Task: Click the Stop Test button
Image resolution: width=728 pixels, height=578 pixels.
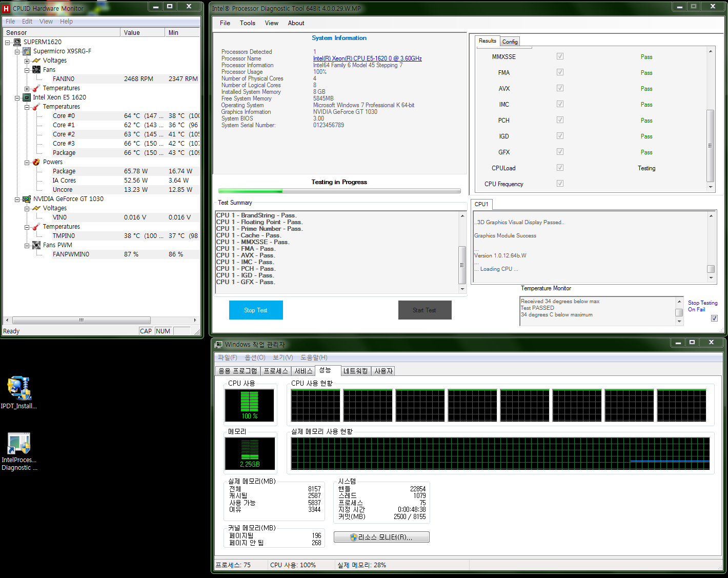Action: 256,310
